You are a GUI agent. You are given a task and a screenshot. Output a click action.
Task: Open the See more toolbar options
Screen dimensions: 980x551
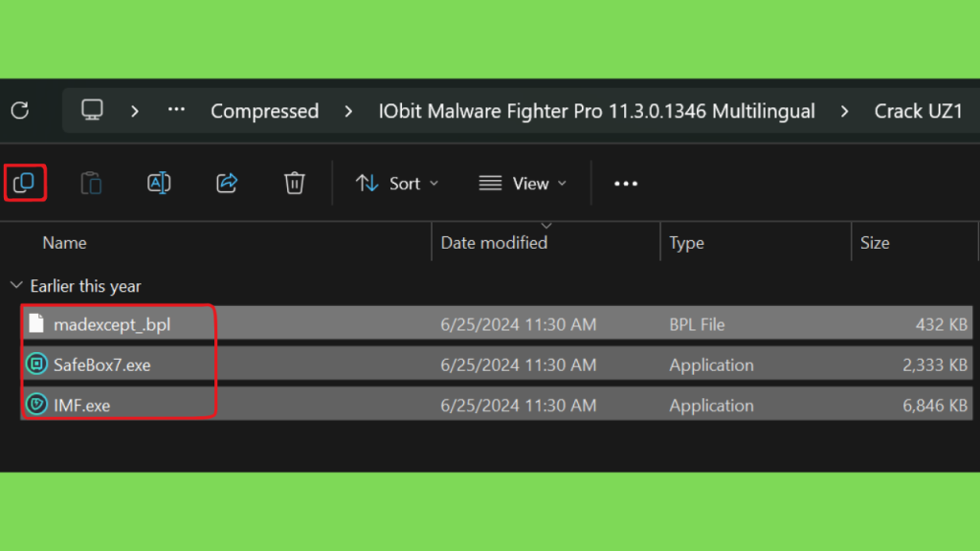[x=626, y=183]
